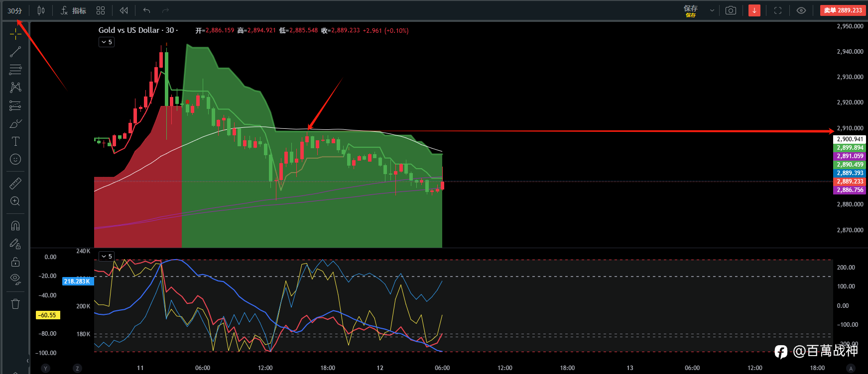Open the save layout dropdown arrow
Viewport: 868px width, 374px height.
712,10
